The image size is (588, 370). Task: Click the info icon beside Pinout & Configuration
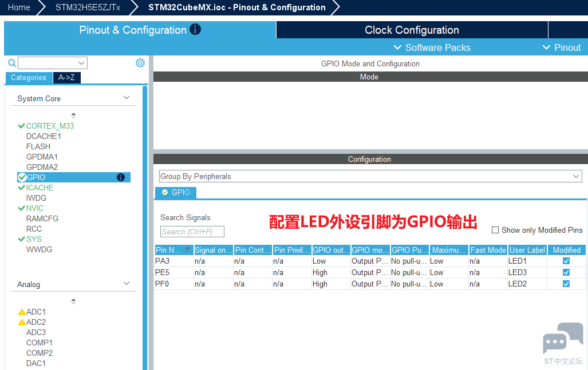pyautogui.click(x=195, y=29)
